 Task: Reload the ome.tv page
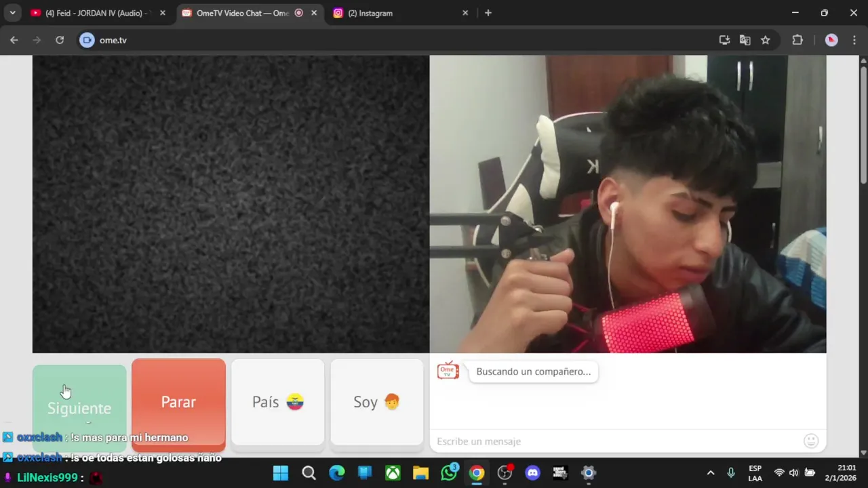click(x=60, y=40)
